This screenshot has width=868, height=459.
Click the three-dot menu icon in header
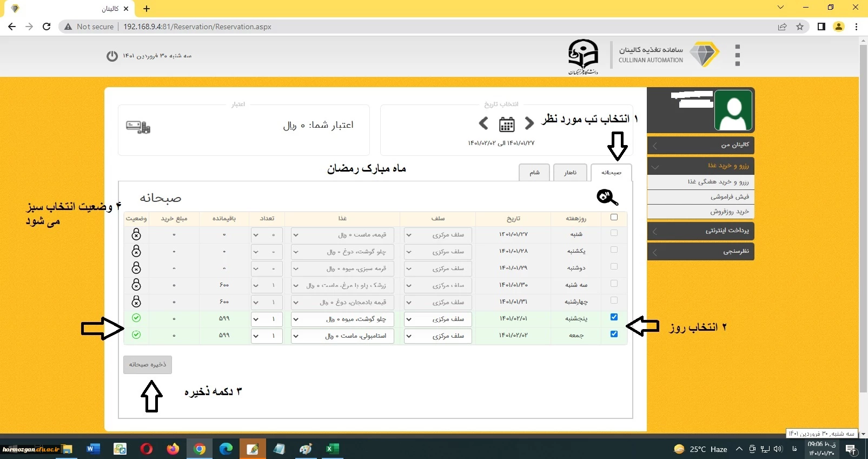click(737, 55)
